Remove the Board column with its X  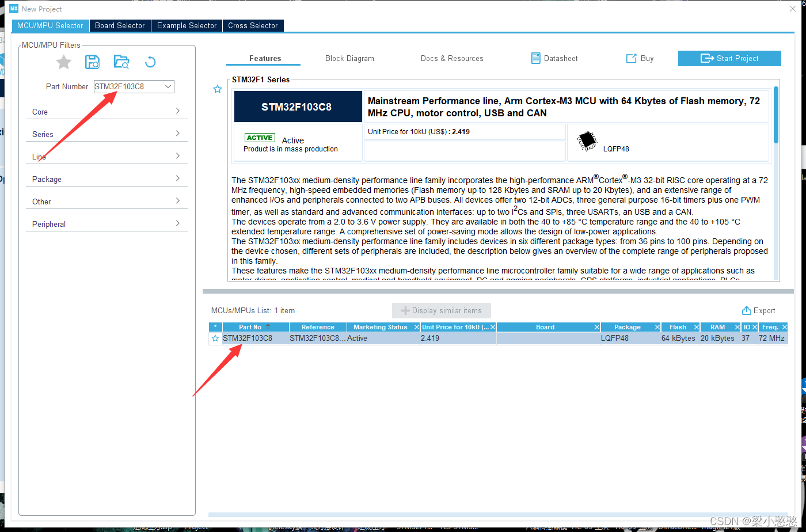[596, 327]
